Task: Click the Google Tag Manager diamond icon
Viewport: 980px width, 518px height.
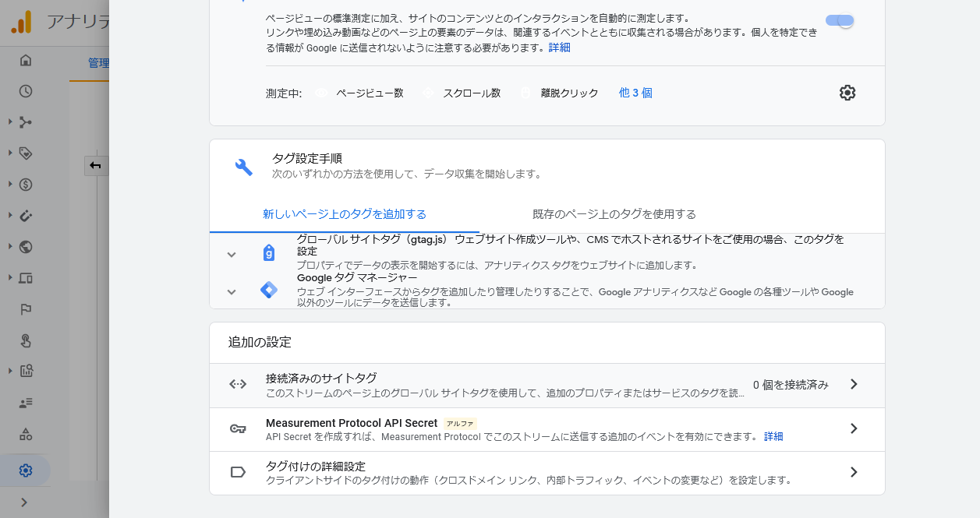Action: tap(269, 291)
